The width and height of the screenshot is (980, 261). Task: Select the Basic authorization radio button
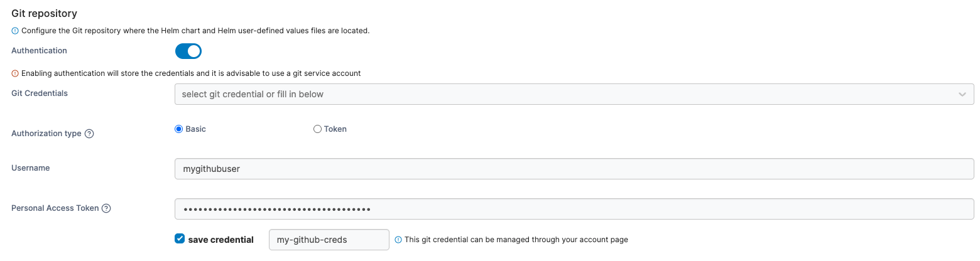pyautogui.click(x=179, y=129)
